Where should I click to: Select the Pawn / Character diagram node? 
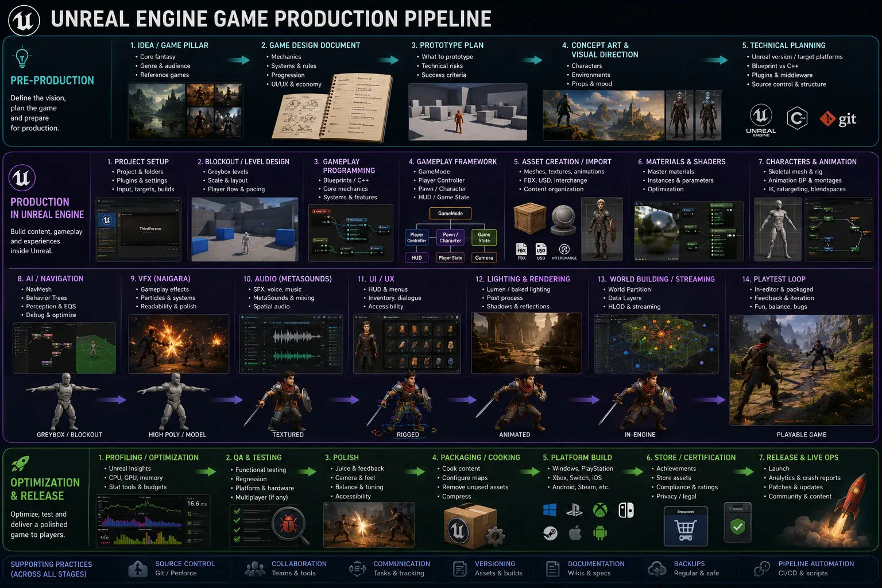[x=450, y=238]
